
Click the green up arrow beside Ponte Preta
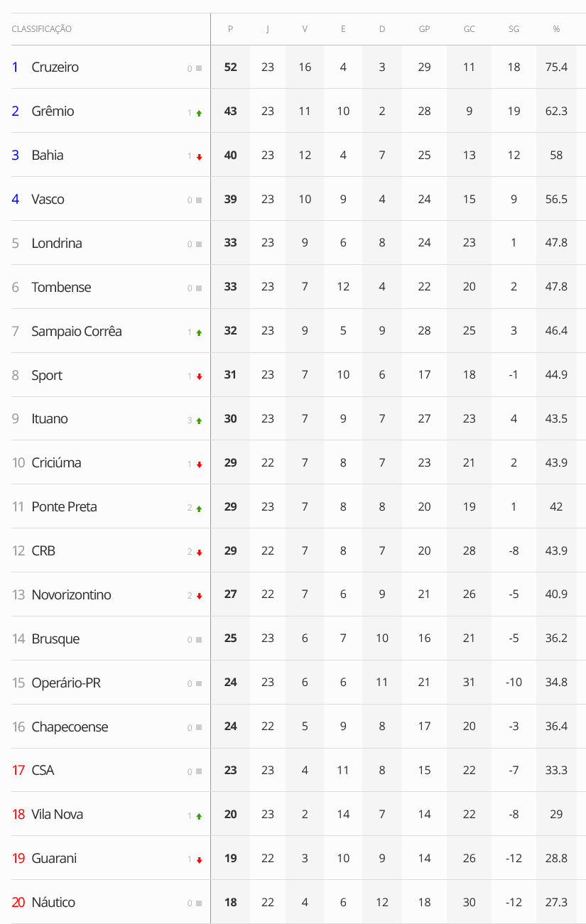point(199,509)
